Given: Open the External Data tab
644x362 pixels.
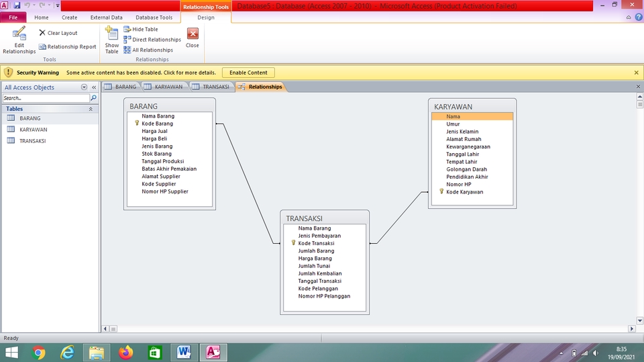Looking at the screenshot, I should [107, 17].
